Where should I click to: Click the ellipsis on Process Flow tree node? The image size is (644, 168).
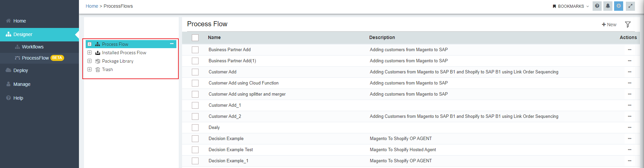coord(172,44)
